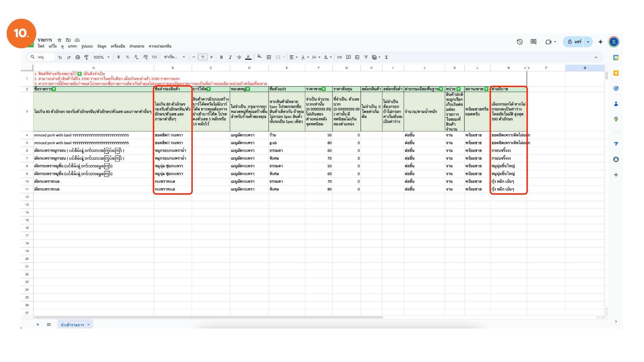Open the comments panel icon
The image size is (644, 362).
click(533, 42)
